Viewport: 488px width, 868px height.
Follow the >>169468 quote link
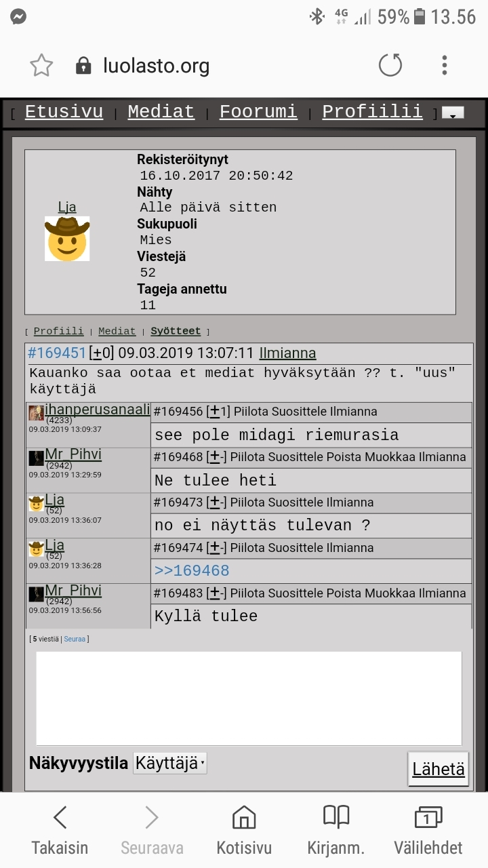coord(192,570)
